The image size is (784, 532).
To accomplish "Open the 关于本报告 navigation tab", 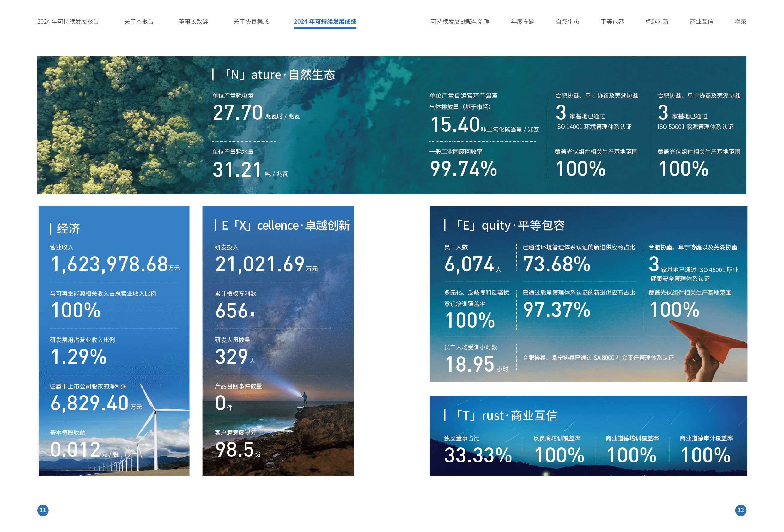I will 139,21.
